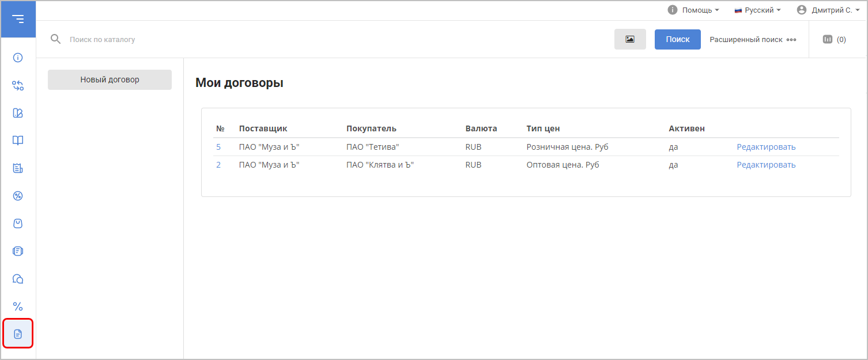The width and height of the screenshot is (868, 360).
Task: Select the highlighted contracts document icon
Action: (18, 334)
